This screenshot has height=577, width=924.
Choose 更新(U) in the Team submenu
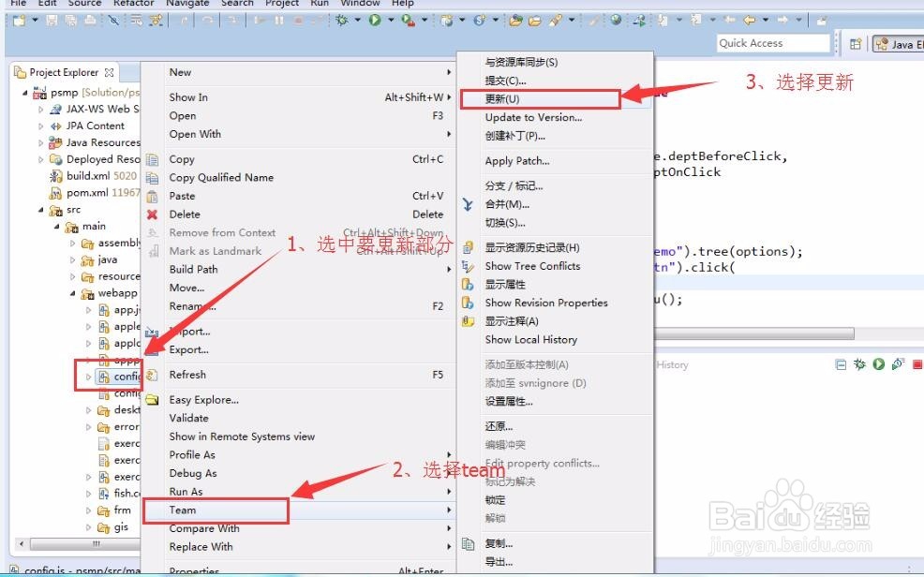tap(555, 99)
